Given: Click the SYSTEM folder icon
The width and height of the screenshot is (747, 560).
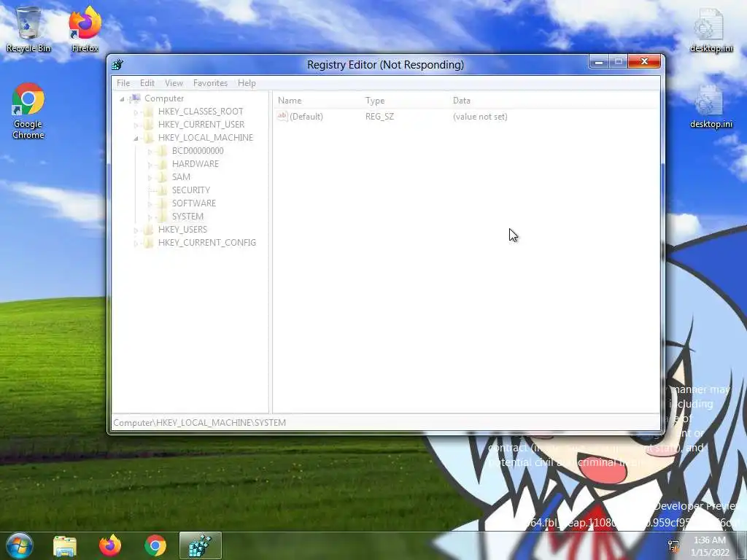Looking at the screenshot, I should point(163,217).
